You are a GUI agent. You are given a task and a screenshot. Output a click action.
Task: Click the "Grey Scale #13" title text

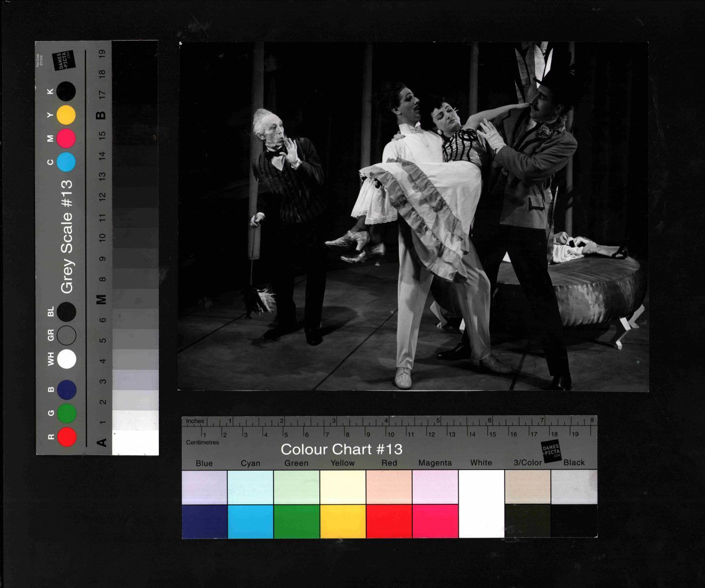pyautogui.click(x=67, y=236)
